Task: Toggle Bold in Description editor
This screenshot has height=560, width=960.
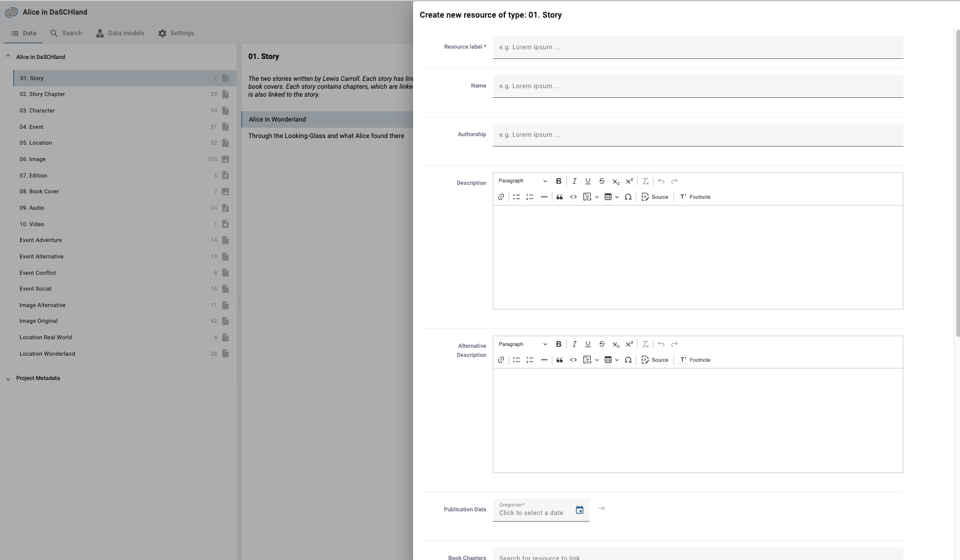Action: [x=558, y=181]
